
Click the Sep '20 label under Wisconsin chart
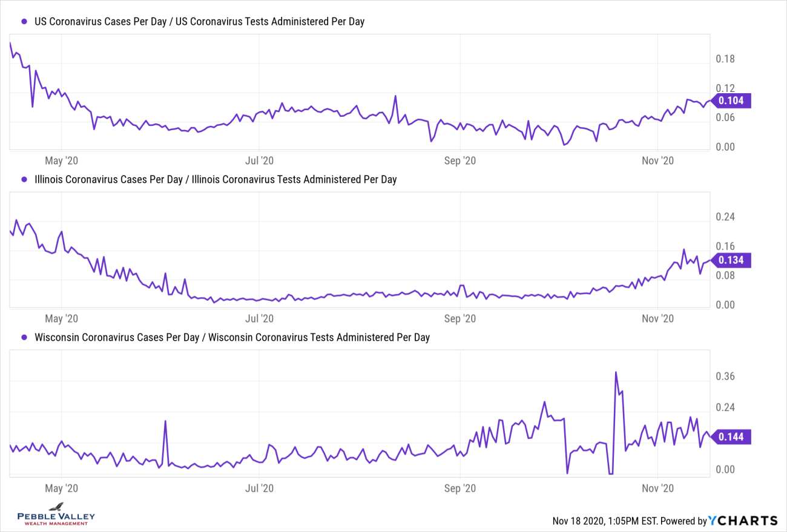tap(461, 488)
